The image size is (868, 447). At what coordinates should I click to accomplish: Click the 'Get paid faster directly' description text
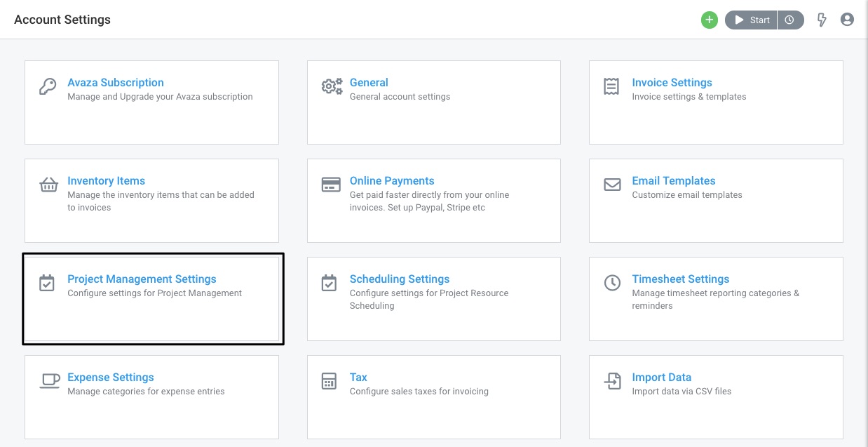430,201
